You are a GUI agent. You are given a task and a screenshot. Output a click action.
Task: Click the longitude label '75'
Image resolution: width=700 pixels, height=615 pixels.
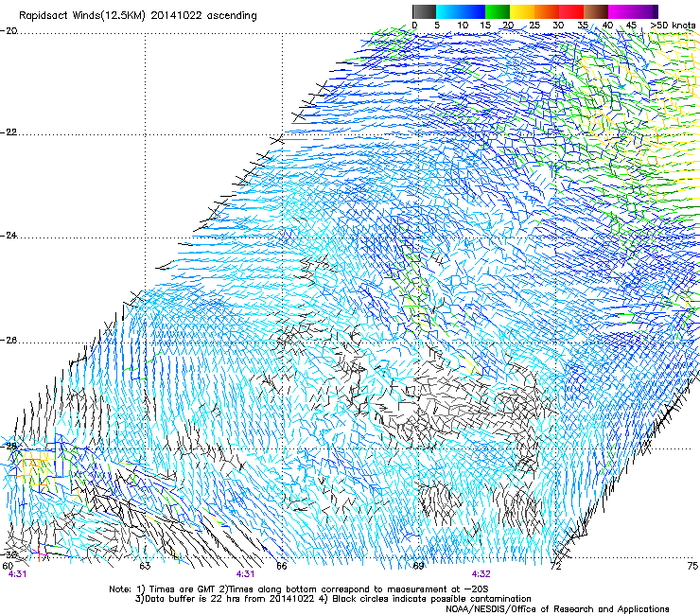[x=692, y=567]
